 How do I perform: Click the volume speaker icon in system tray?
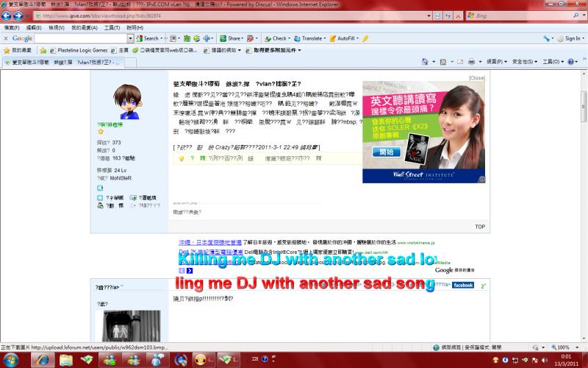click(545, 360)
